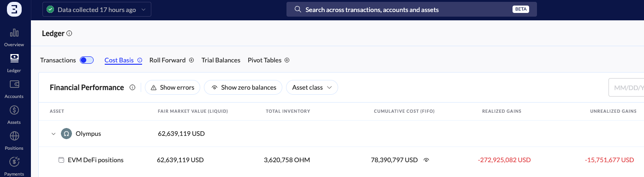Click the Show errors button
This screenshot has width=644, height=177.
point(173,87)
